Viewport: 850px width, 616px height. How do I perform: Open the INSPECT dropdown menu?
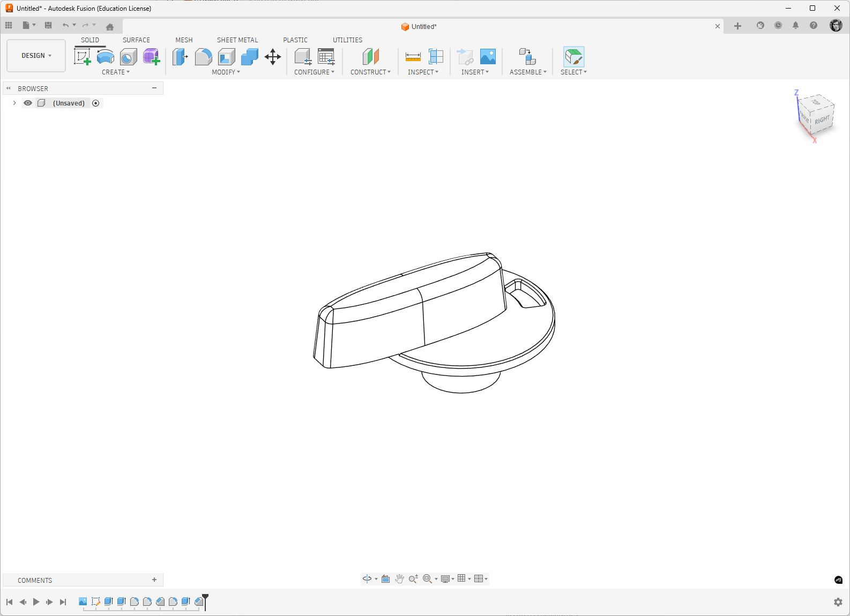coord(423,72)
